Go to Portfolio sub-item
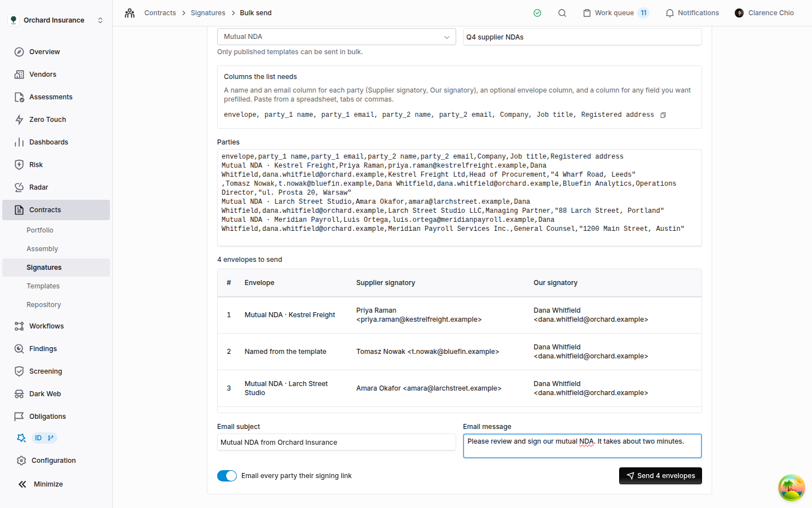Image resolution: width=812 pixels, height=508 pixels. point(40,230)
